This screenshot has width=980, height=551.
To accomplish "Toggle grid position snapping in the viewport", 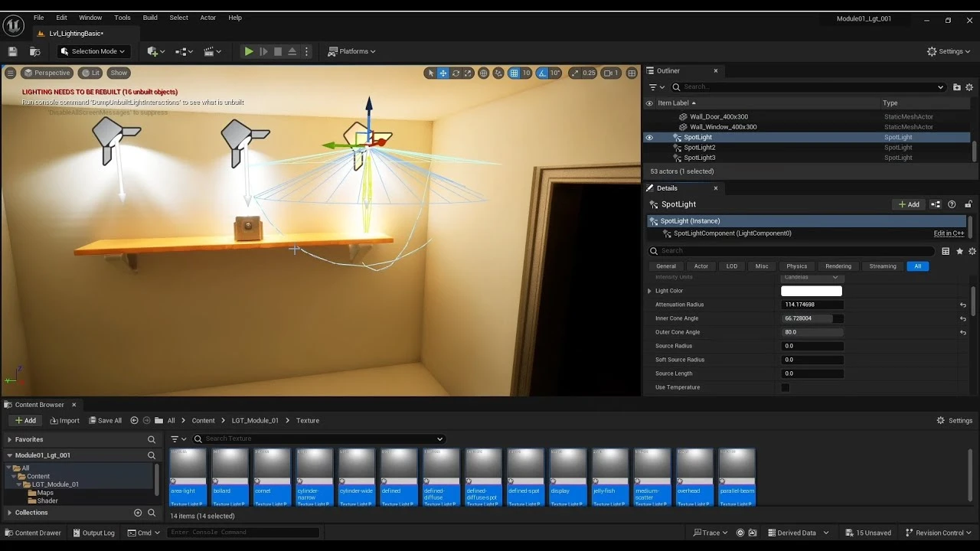I will (514, 73).
